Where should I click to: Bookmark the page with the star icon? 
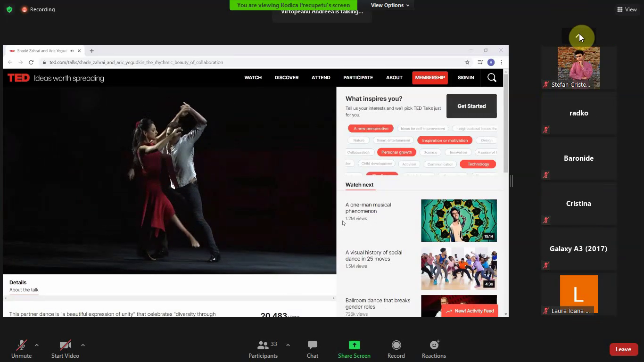coord(467,62)
